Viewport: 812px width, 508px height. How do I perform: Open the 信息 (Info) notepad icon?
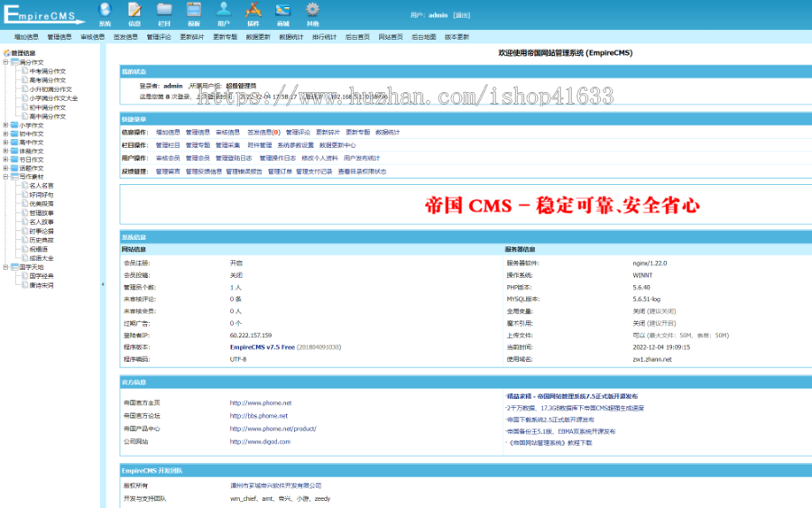coord(134,14)
